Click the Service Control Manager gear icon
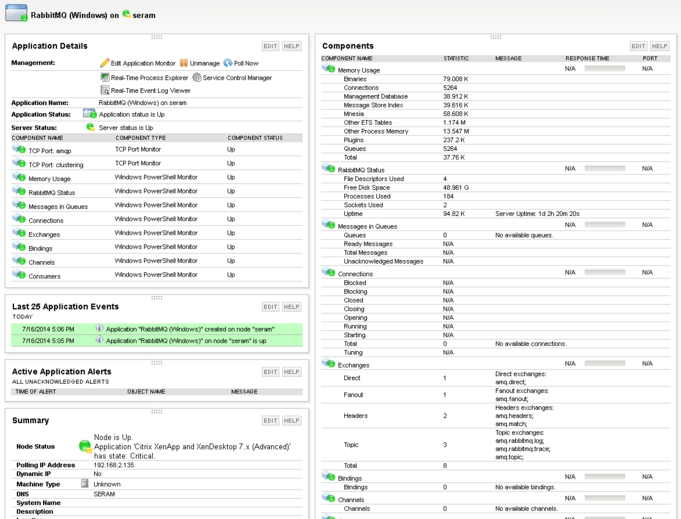The width and height of the screenshot is (681, 519). (x=197, y=77)
